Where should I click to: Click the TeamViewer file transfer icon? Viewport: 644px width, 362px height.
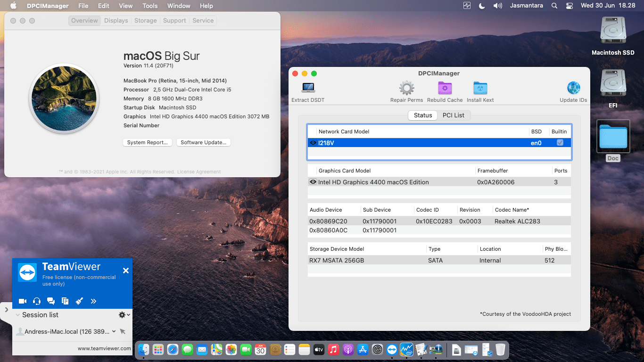point(65,301)
